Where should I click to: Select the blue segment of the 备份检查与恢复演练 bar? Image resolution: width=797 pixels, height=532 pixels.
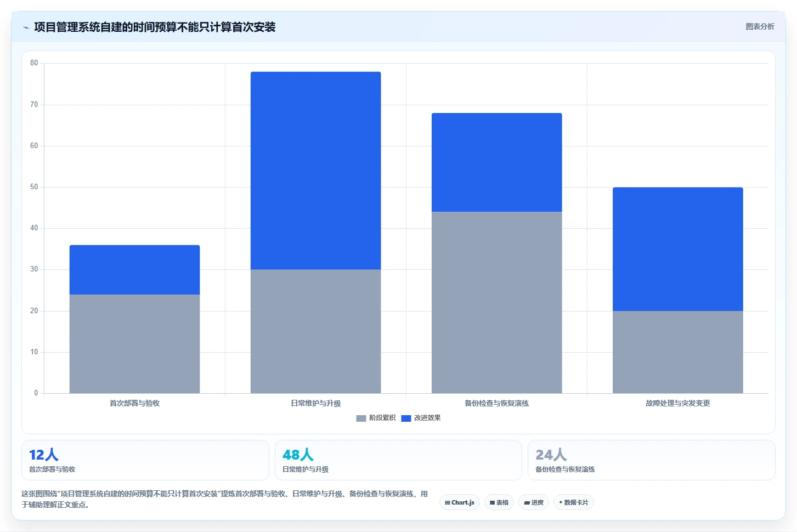pyautogui.click(x=496, y=162)
